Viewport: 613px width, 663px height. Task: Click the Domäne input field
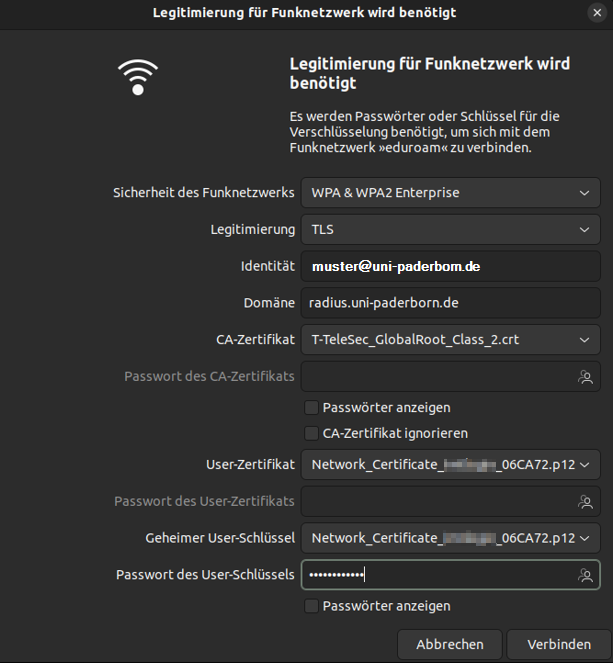tap(450, 303)
